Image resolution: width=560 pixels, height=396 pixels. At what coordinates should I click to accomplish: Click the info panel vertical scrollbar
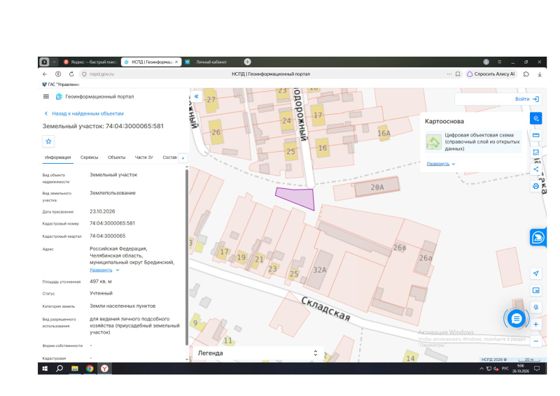(186, 257)
